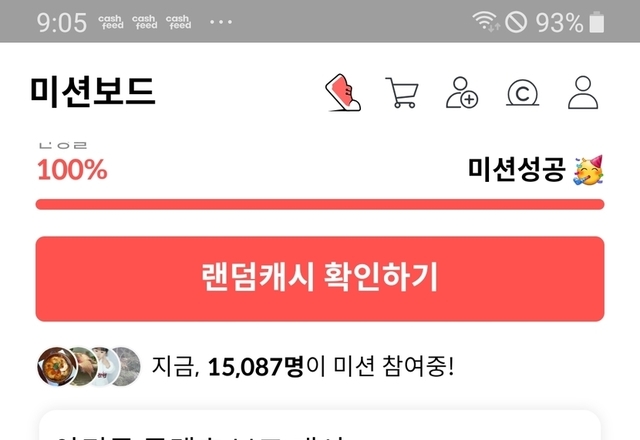The width and height of the screenshot is (640, 440).
Task: Open the partially visible card below
Action: pyautogui.click(x=320, y=425)
